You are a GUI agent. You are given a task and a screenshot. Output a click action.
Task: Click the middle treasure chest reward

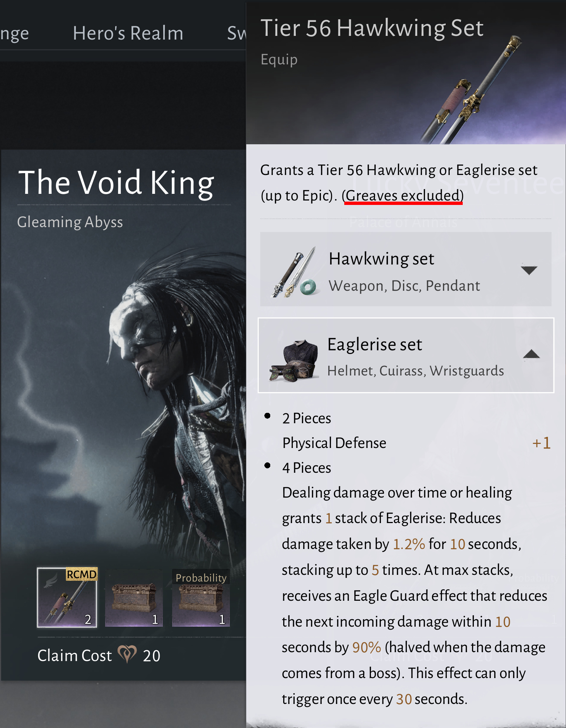(134, 598)
